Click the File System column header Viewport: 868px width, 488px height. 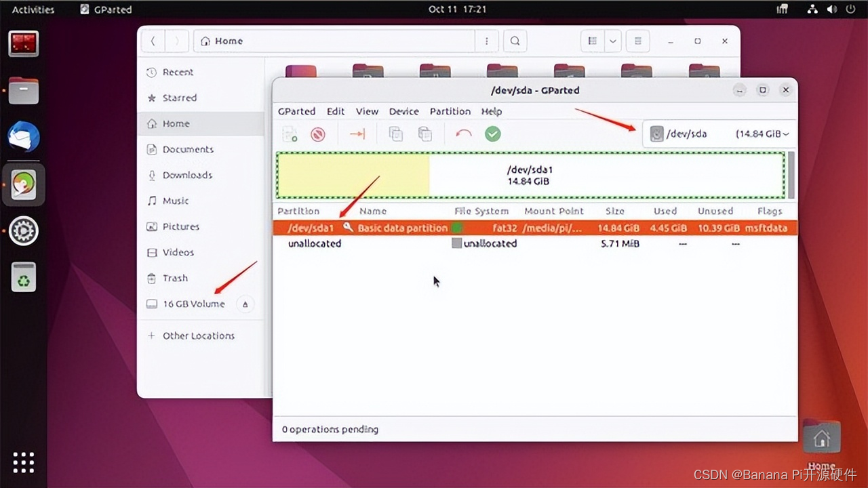[481, 211]
